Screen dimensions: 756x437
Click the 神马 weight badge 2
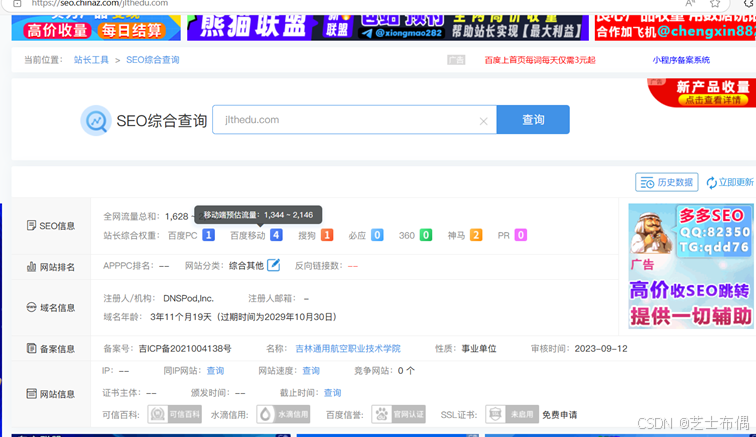(x=476, y=235)
